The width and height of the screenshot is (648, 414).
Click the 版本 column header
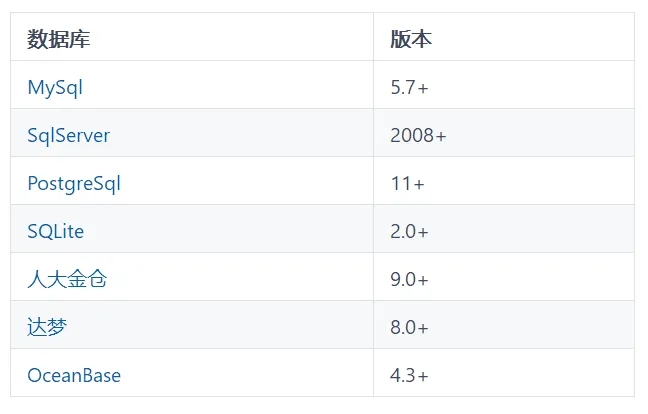pyautogui.click(x=411, y=39)
